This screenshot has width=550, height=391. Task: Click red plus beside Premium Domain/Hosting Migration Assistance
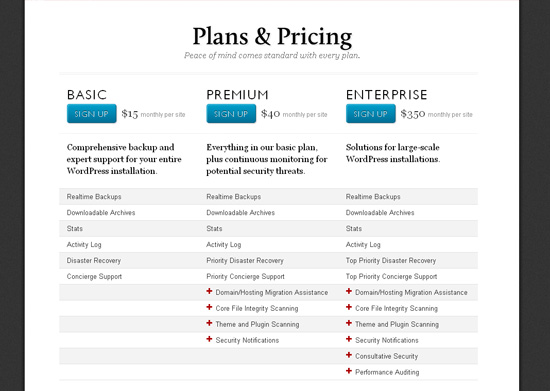(x=209, y=291)
